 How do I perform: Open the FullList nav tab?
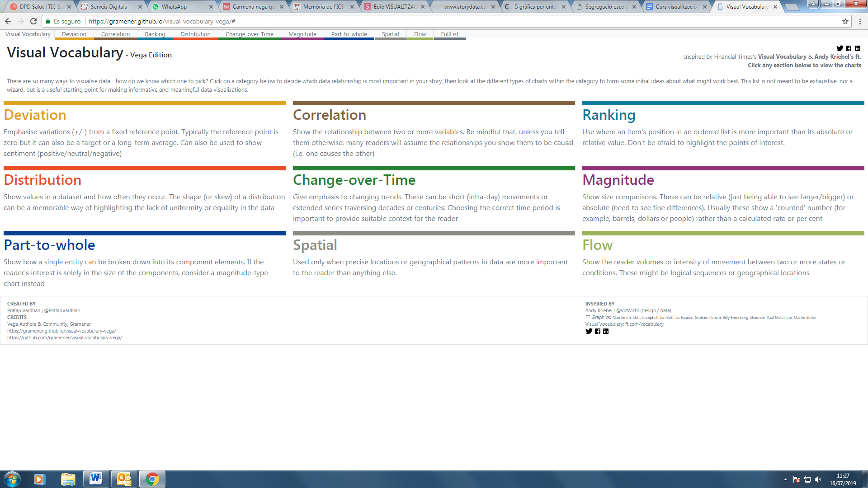449,34
